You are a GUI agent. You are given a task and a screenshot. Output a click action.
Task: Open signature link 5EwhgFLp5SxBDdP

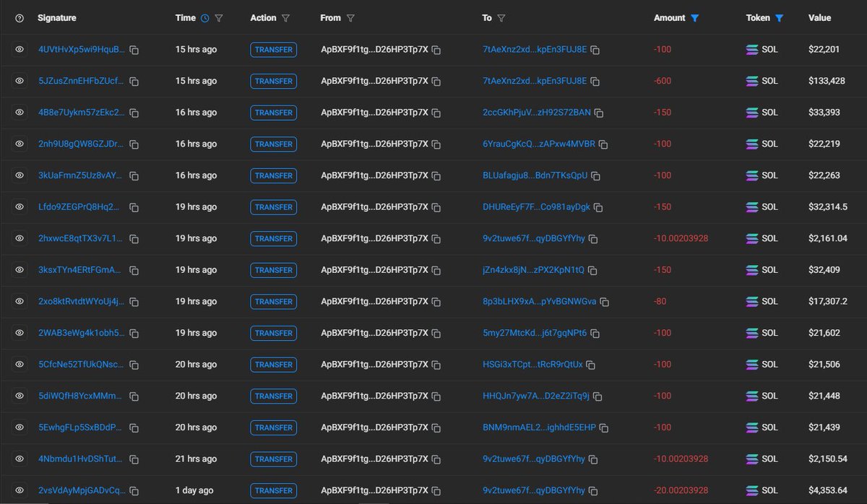tap(82, 427)
